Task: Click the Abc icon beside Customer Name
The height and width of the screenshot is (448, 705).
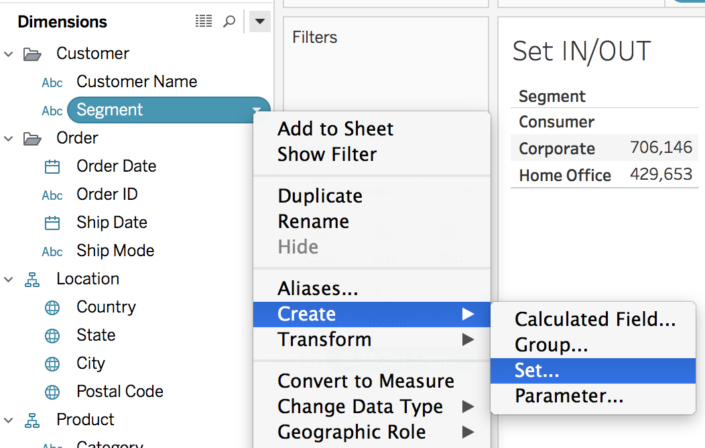Action: tap(52, 83)
